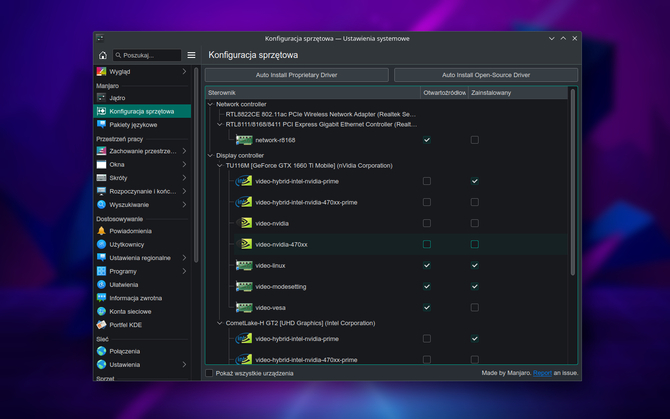This screenshot has height=419, width=670.
Task: Click the Powiadomienia bell icon
Action: point(101,231)
